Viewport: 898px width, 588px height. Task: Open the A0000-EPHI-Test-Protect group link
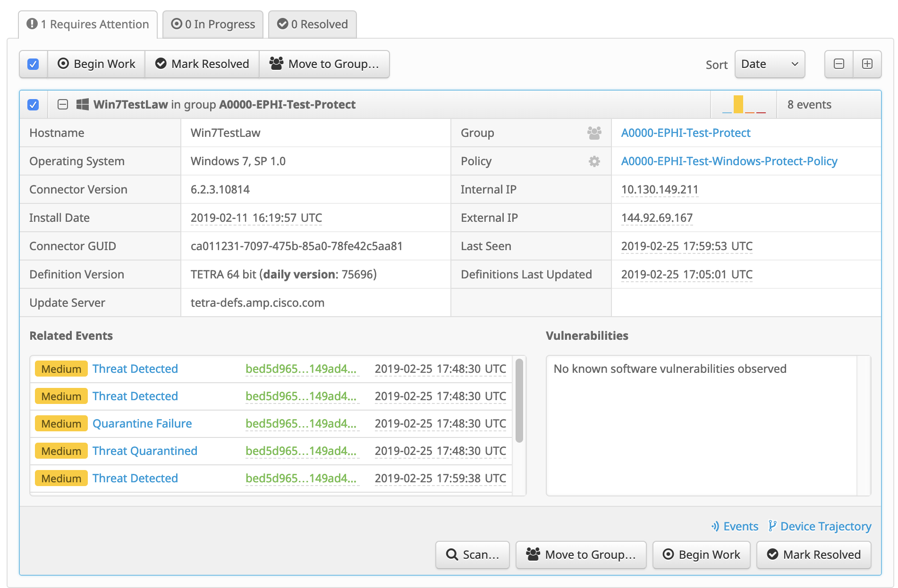pyautogui.click(x=686, y=133)
